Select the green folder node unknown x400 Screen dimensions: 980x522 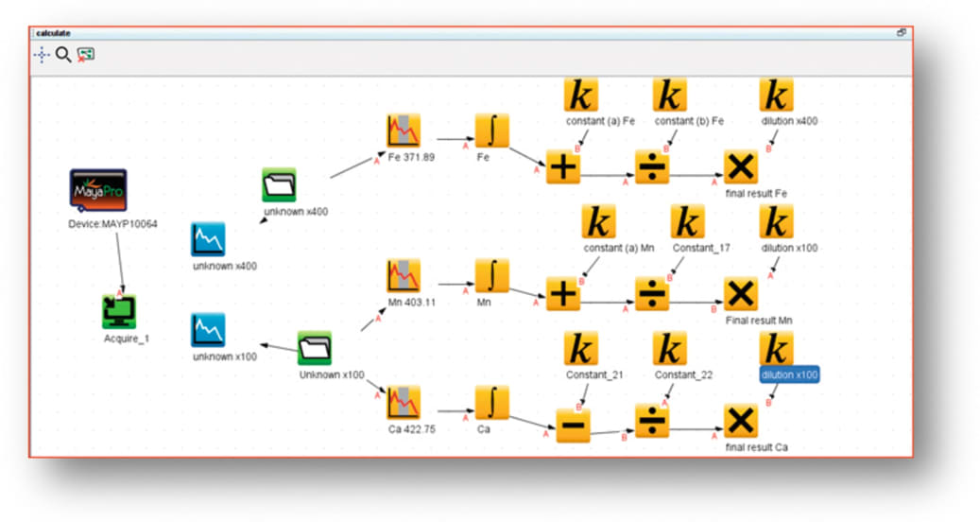279,185
